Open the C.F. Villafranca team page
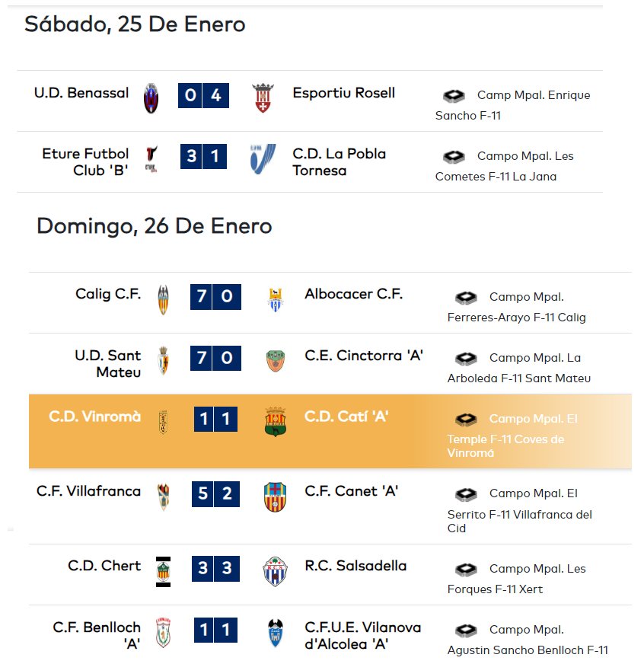Screen dimensions: 644x664 (x=88, y=491)
